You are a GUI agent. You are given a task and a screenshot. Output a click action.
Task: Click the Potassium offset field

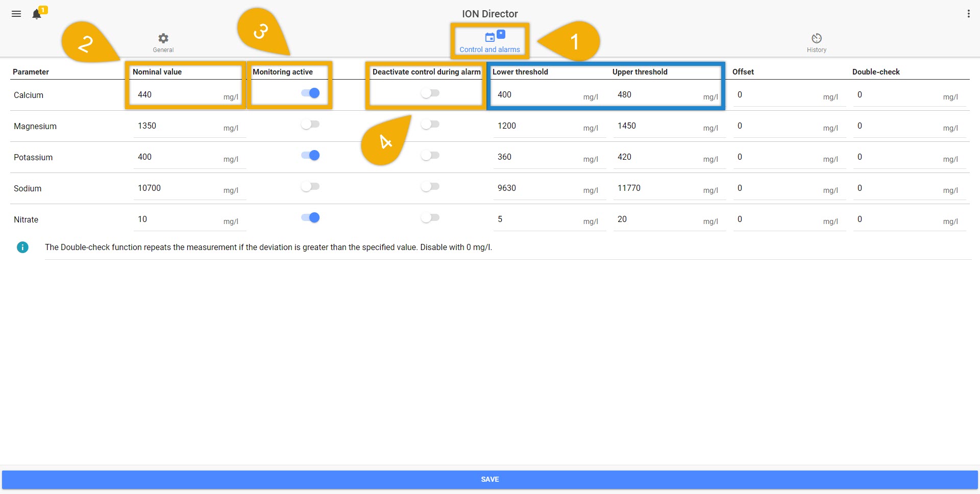778,157
